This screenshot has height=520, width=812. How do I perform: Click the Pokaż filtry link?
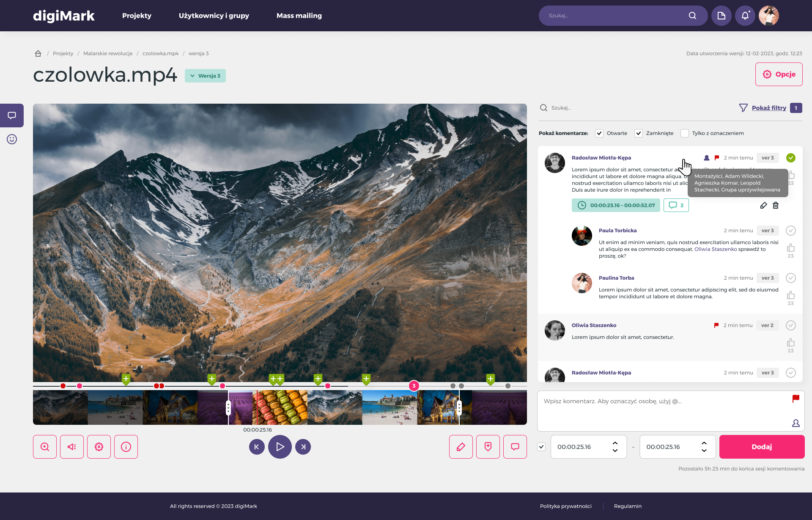pos(769,108)
